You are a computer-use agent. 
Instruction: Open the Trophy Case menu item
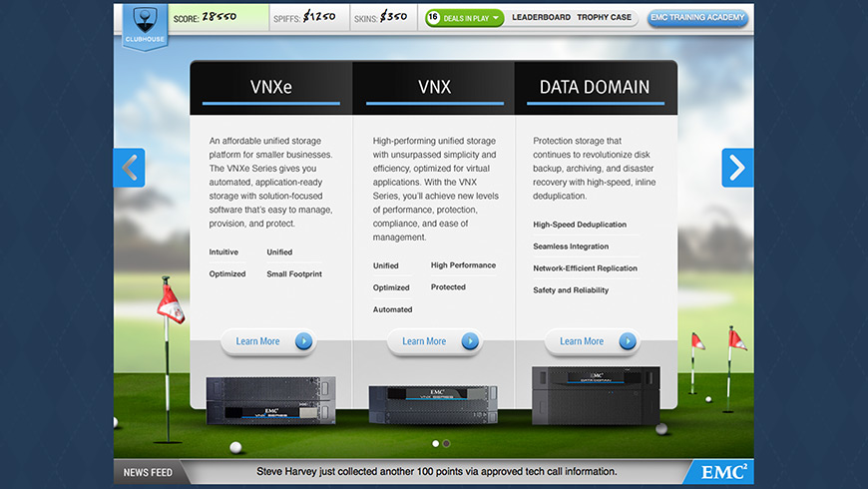(x=604, y=17)
